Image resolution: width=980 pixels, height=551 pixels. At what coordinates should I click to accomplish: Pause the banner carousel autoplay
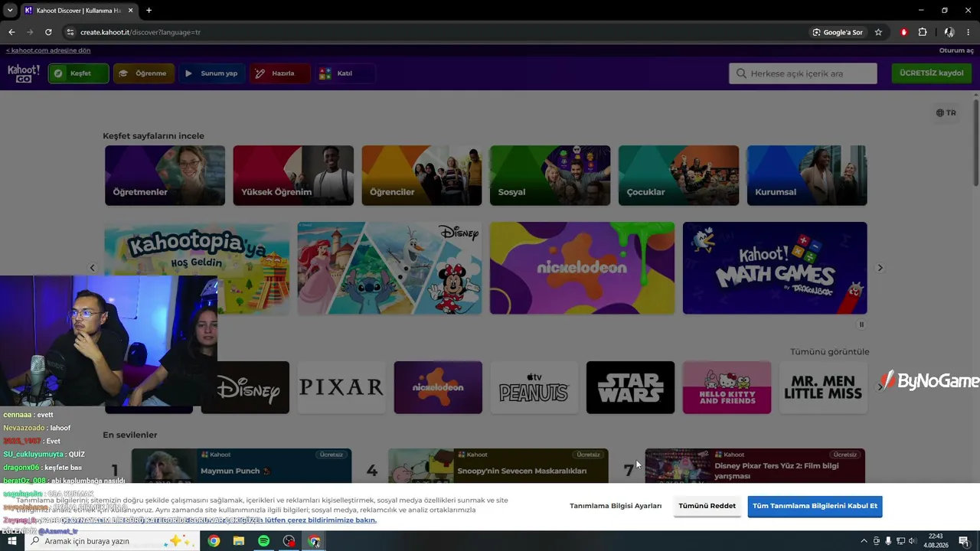[x=861, y=324]
